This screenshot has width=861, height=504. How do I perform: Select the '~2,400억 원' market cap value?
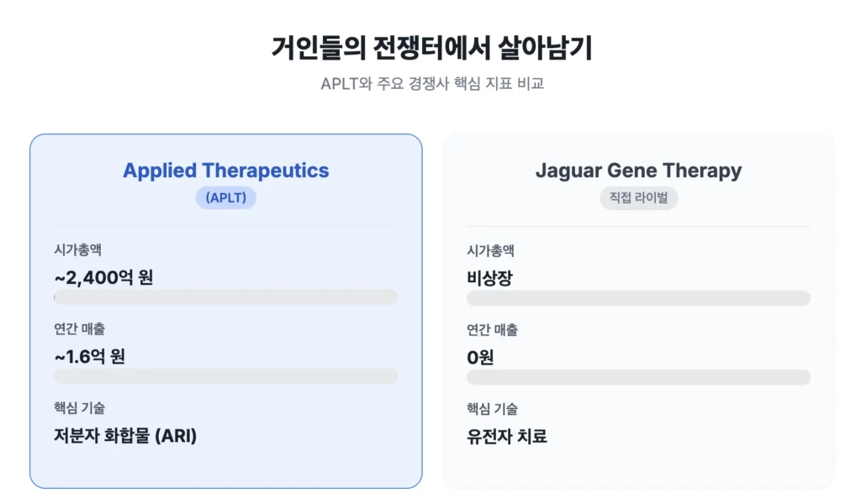103,277
